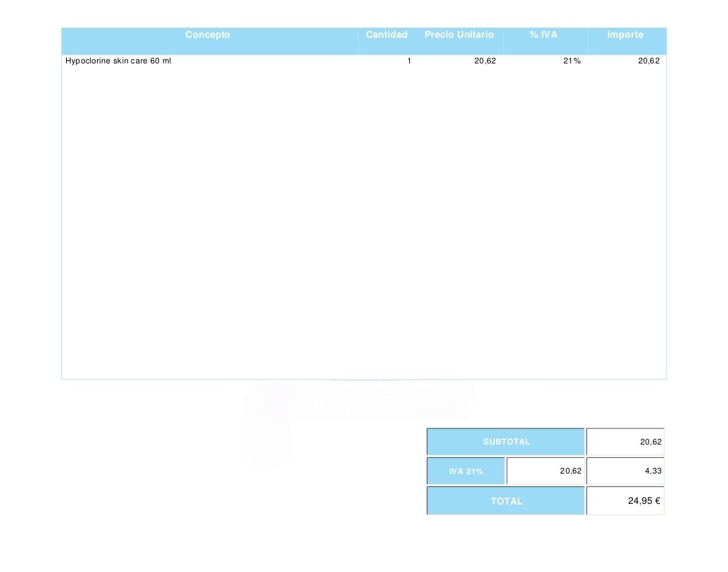Select Importe value 20,62 in the item row
The image size is (728, 572).
click(x=648, y=61)
